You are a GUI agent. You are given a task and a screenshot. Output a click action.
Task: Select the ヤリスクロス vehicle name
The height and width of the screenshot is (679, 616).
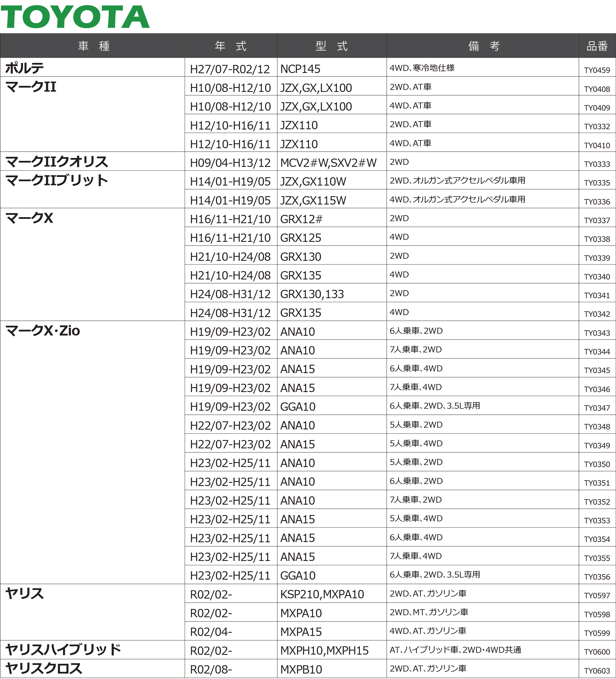tap(44, 668)
